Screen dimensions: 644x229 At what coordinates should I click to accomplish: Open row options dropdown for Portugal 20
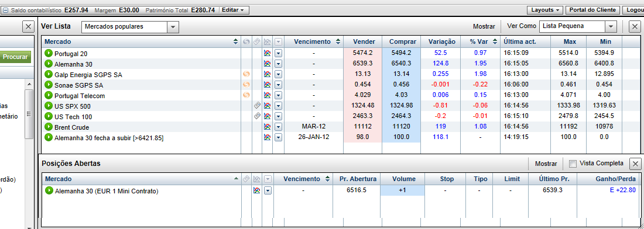[x=279, y=53]
